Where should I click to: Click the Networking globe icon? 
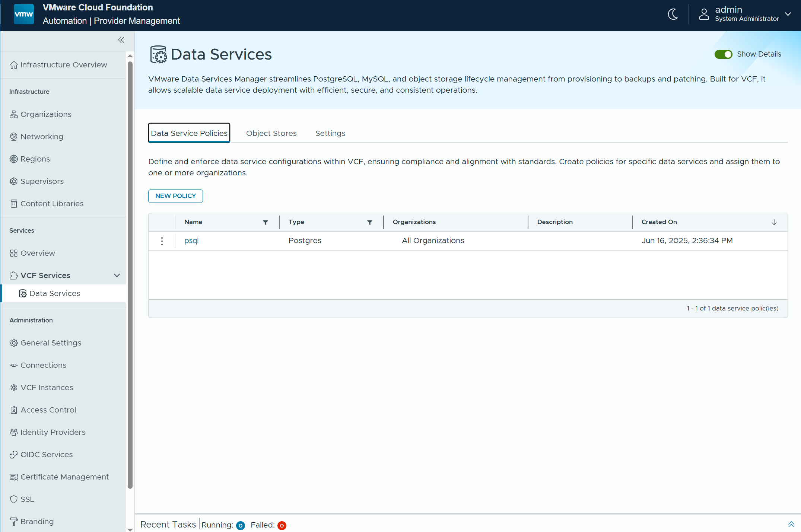(x=14, y=137)
